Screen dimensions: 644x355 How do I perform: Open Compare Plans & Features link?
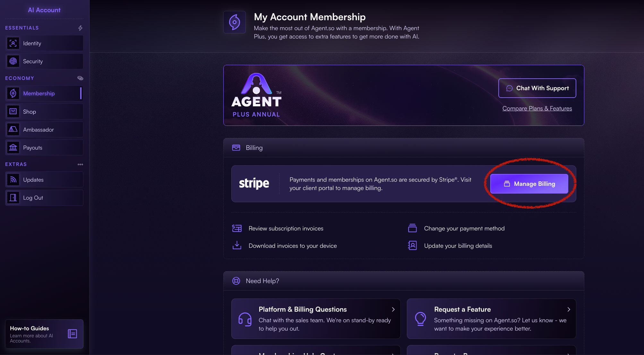click(x=537, y=108)
